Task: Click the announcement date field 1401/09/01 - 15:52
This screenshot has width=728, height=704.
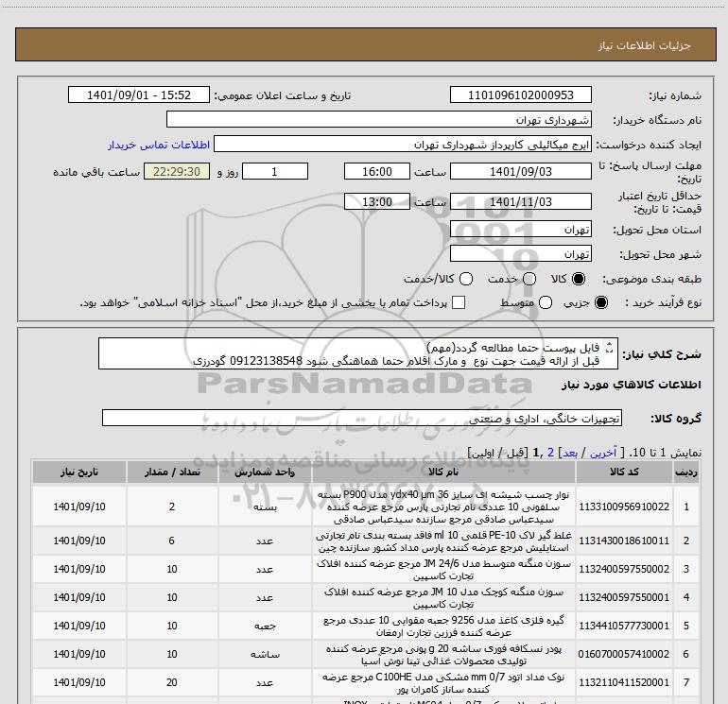Action: (x=139, y=94)
